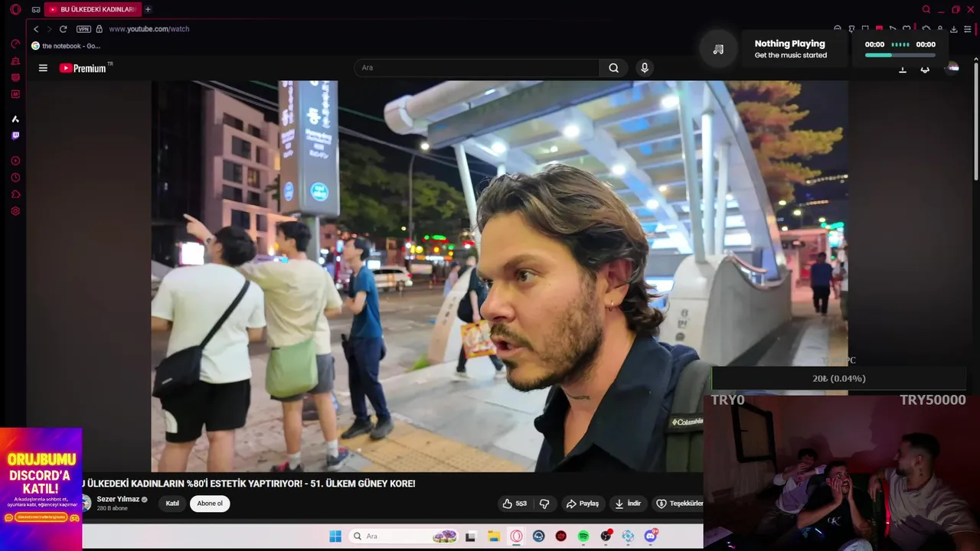
Task: Open the sidebar settings gear icon
Action: [15, 211]
